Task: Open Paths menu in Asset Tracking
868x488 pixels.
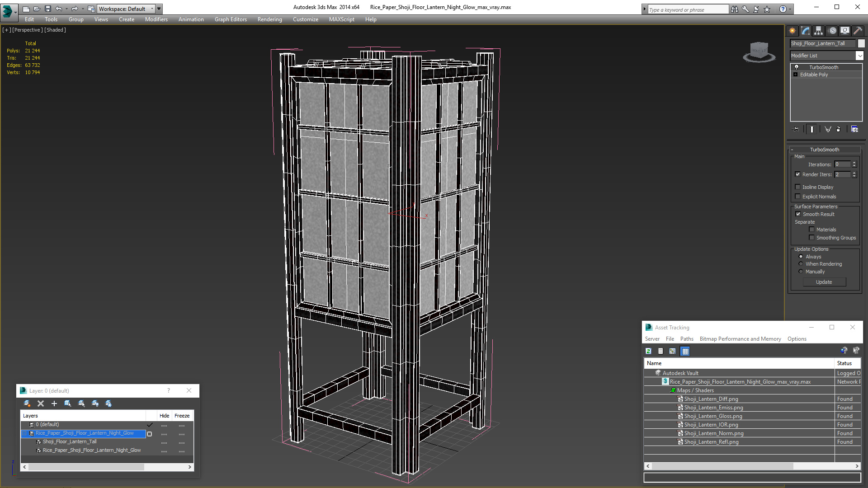Action: point(687,339)
